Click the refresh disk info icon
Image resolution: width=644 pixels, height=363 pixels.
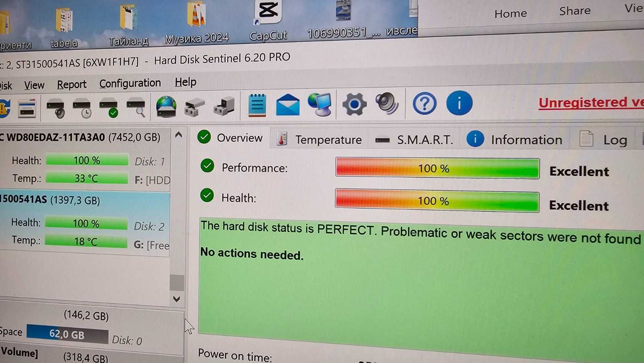pos(4,108)
